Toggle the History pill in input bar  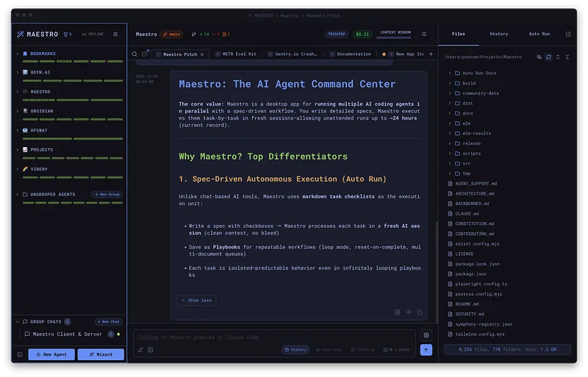(295, 350)
